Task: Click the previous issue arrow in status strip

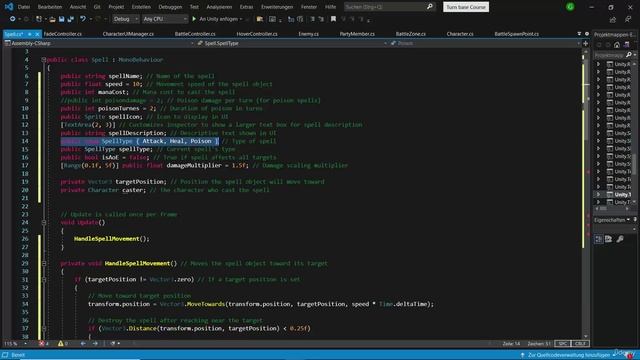Action: click(83, 344)
